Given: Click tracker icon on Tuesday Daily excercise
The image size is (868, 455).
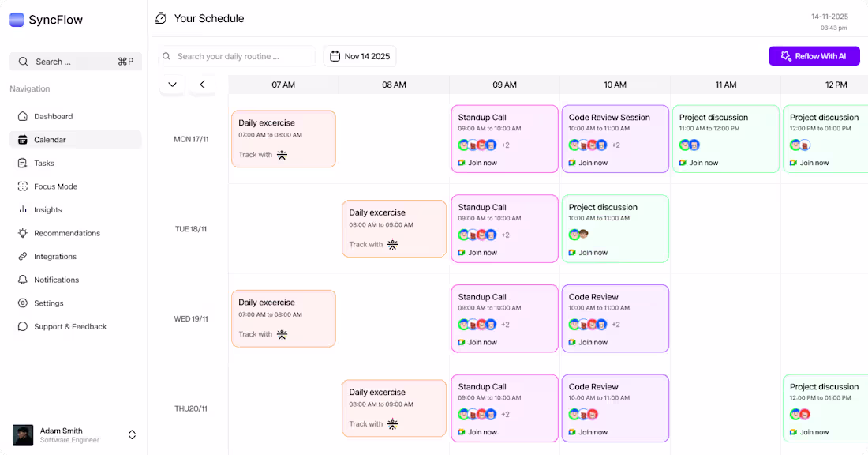Looking at the screenshot, I should pos(392,244).
